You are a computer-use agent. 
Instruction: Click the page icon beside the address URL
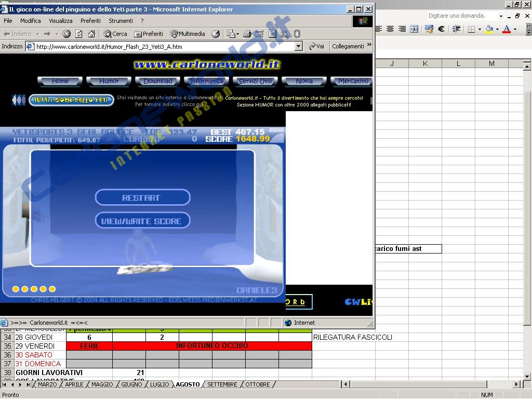[31, 46]
